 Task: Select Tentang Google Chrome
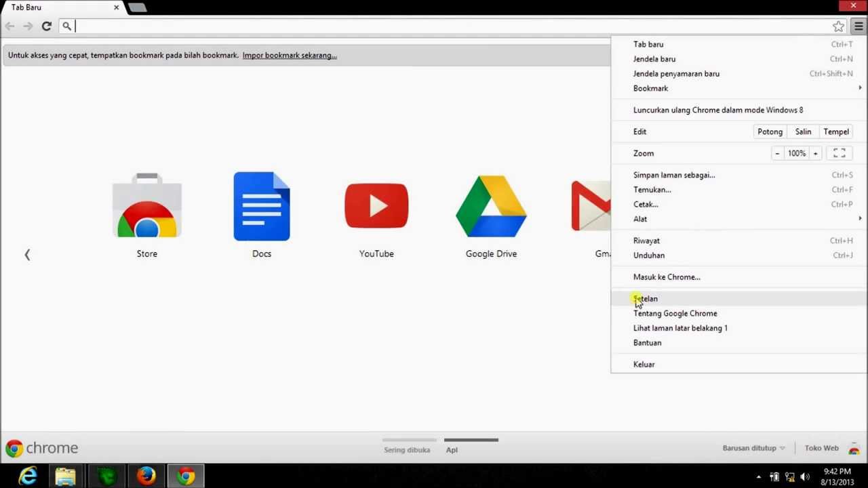coord(738,313)
